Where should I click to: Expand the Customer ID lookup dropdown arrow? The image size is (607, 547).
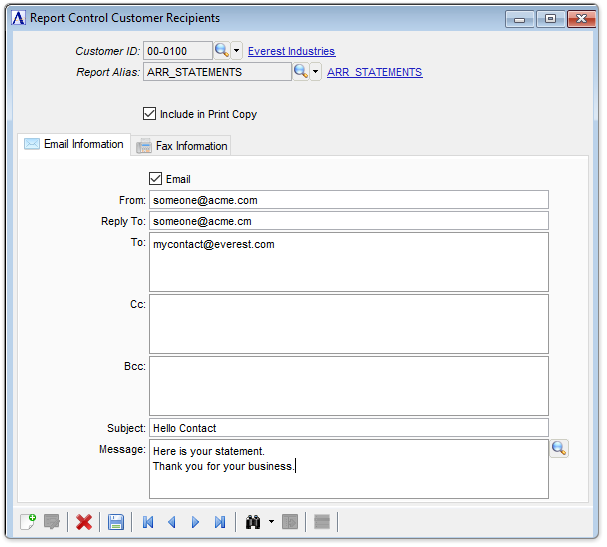(237, 51)
